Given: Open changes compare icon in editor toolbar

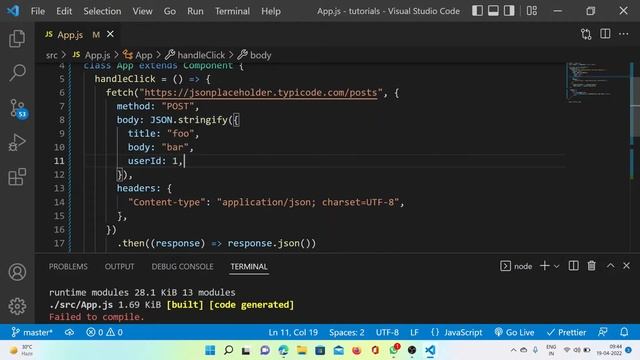Looking at the screenshot, I should (x=586, y=34).
